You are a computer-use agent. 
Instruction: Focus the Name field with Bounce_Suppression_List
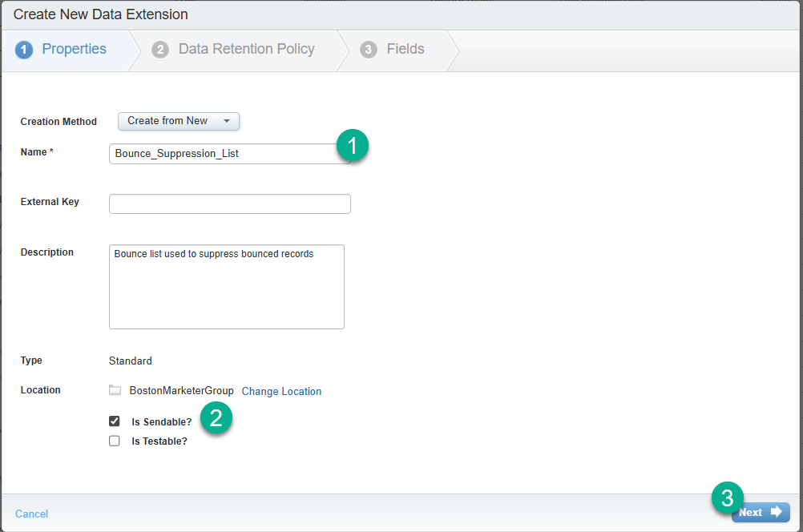[224, 154]
